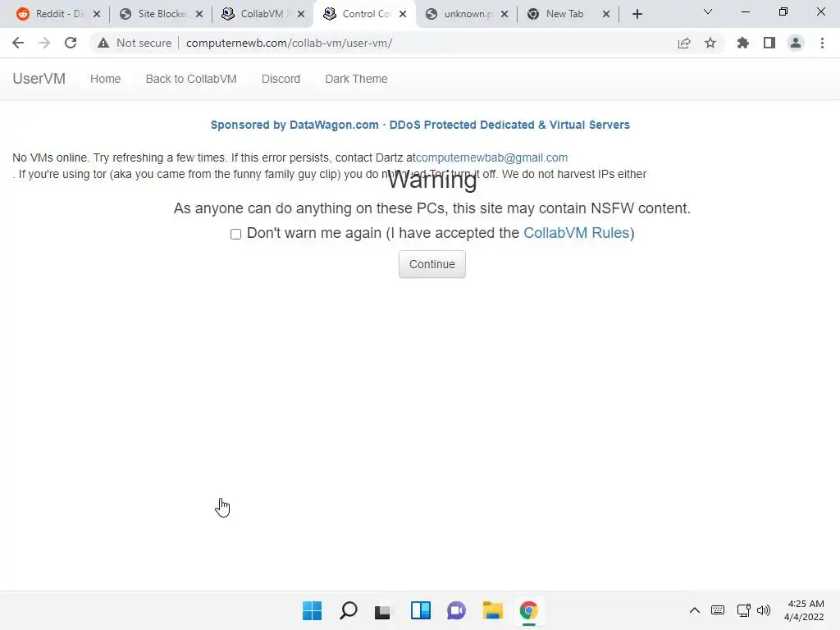Screen dimensions: 840x630
Task: Click the UserVM brand title
Action: (x=39, y=79)
